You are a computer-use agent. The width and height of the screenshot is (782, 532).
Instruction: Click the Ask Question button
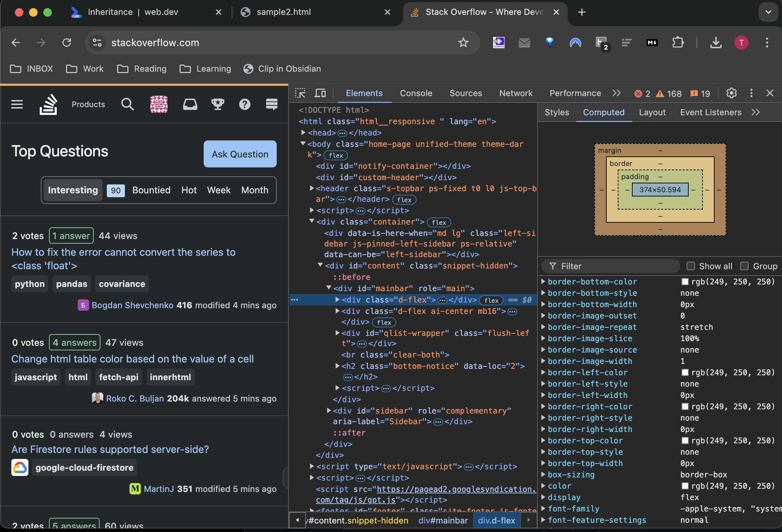(240, 154)
